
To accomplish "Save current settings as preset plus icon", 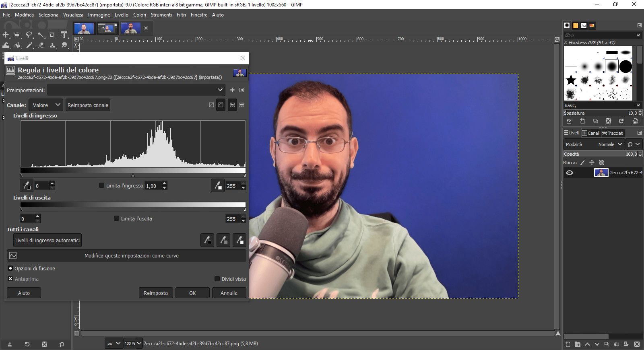I will pos(232,90).
